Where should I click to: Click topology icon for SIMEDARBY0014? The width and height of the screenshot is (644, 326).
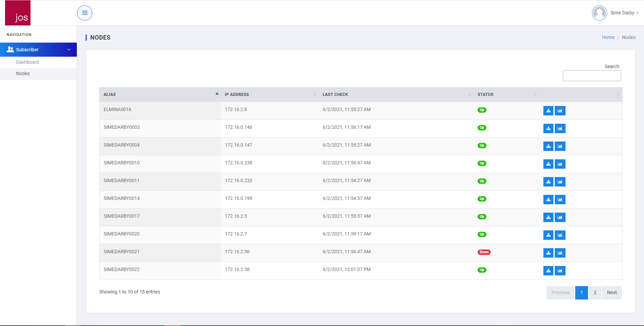pos(548,200)
